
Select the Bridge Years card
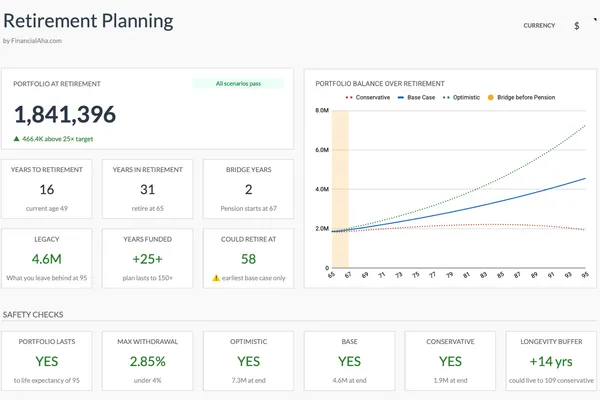pos(248,189)
